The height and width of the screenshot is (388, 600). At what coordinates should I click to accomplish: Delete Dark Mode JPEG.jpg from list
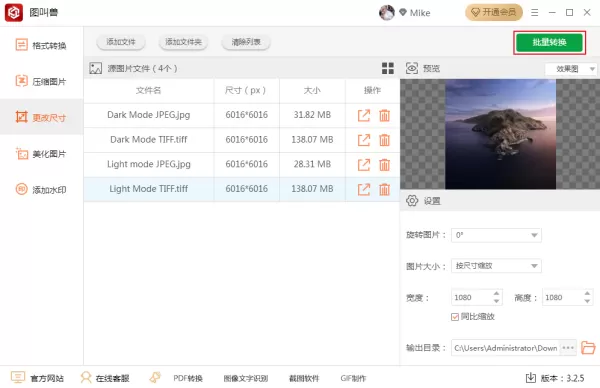click(384, 115)
